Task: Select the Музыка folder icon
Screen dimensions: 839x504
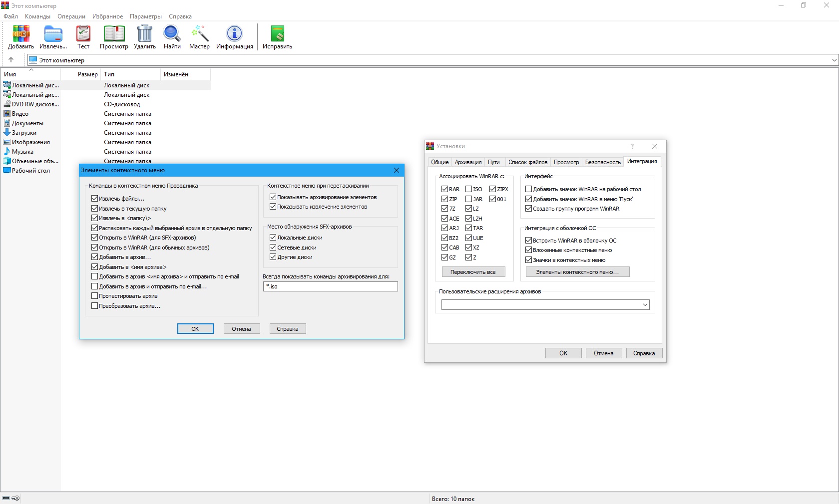Action: [7, 152]
